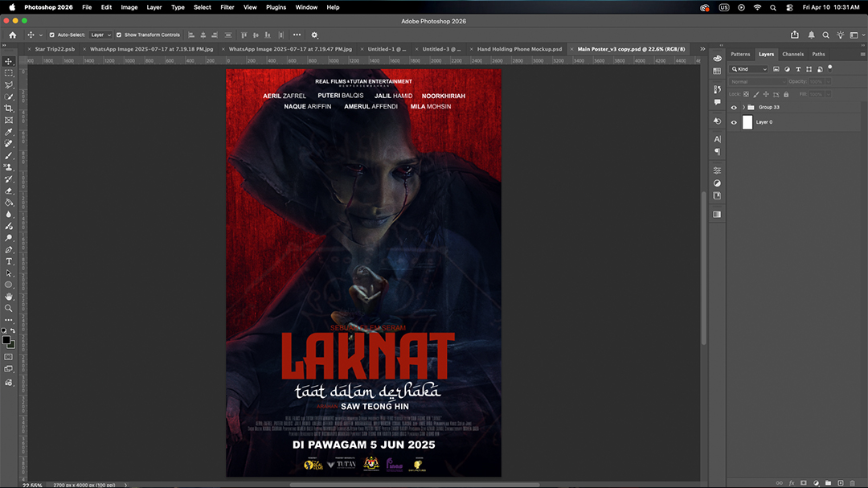Toggle the layer filtering on/off switch
The width and height of the screenshot is (868, 488).
point(829,68)
